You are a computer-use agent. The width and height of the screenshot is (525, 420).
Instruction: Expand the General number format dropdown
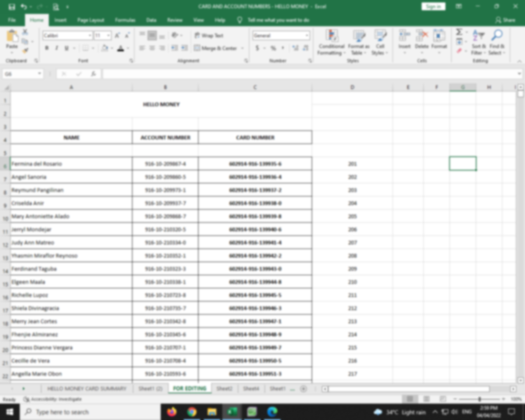pos(307,36)
